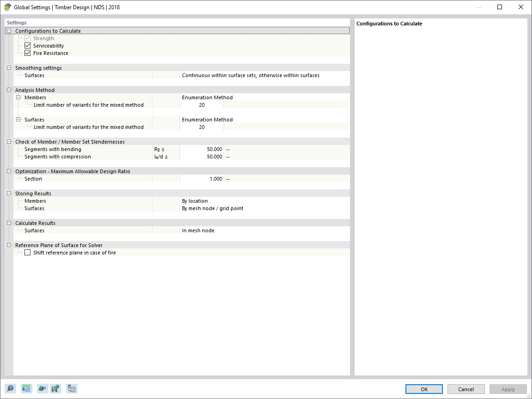Collapse Reference Plane of Surface for Solver
The width and height of the screenshot is (532, 399).
click(x=9, y=245)
